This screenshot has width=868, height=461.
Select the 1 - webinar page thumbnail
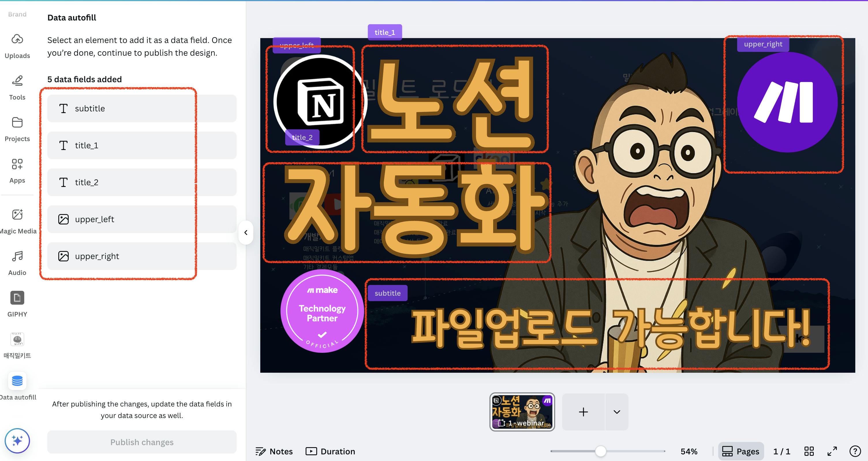(522, 412)
